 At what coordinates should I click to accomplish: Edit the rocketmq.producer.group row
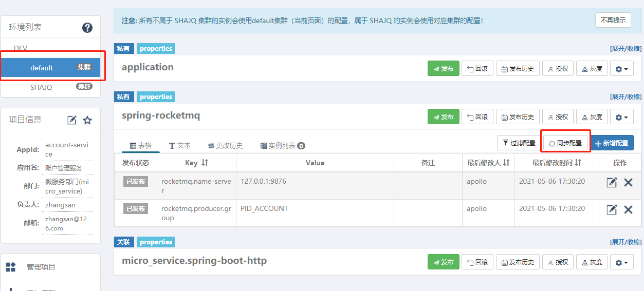tap(612, 209)
